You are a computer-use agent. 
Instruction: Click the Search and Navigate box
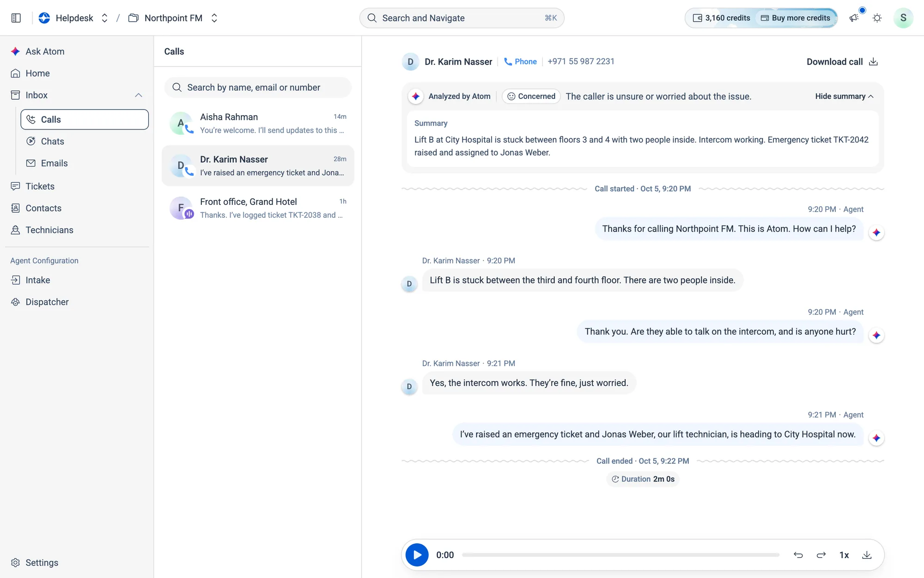pos(462,18)
